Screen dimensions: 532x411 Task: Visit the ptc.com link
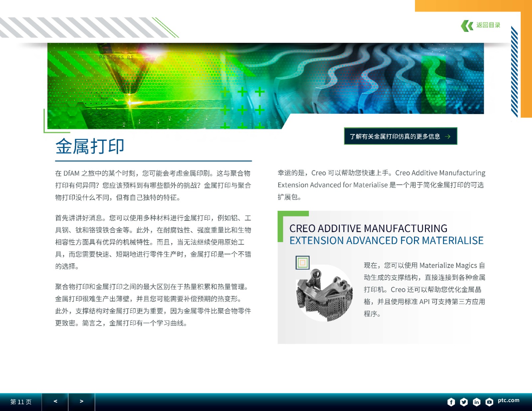(x=508, y=400)
